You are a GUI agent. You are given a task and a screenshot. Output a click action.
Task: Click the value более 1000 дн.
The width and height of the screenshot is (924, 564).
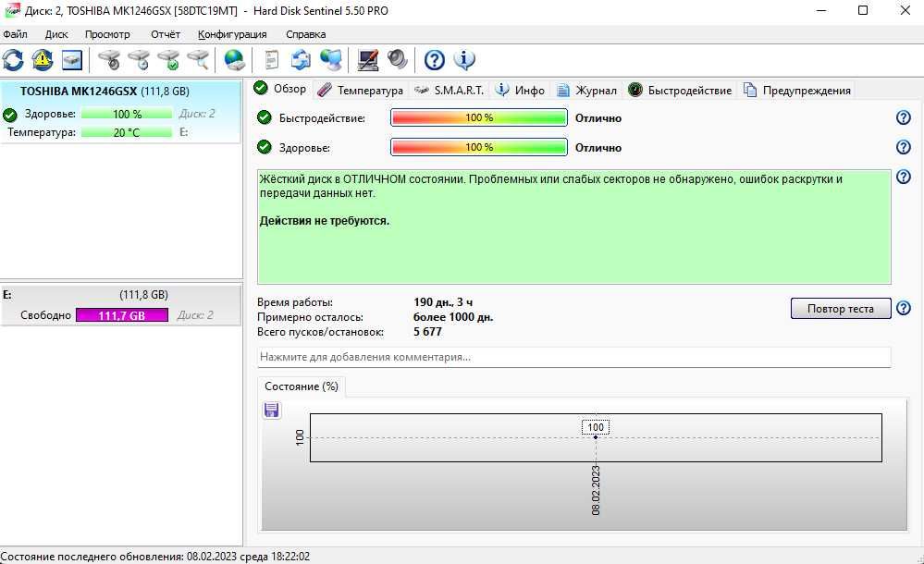point(452,317)
